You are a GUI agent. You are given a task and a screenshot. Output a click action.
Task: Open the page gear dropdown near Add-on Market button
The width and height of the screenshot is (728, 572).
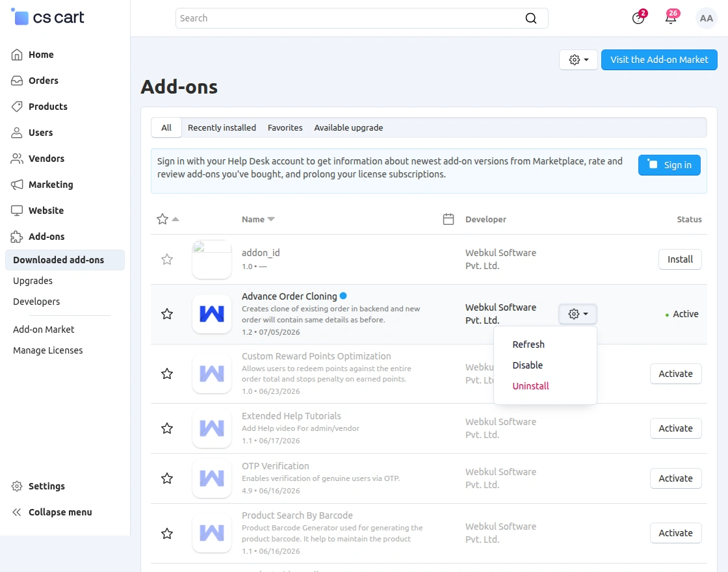coord(578,60)
